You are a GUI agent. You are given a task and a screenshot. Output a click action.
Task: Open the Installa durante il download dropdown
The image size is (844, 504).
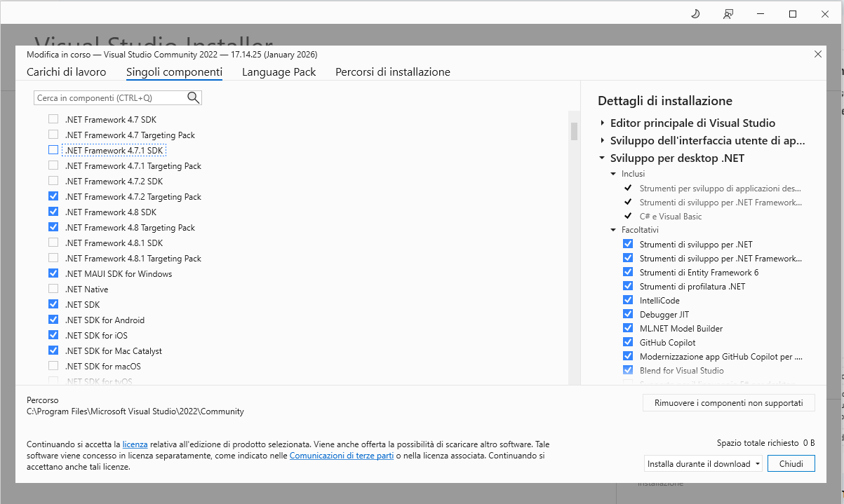(703, 463)
